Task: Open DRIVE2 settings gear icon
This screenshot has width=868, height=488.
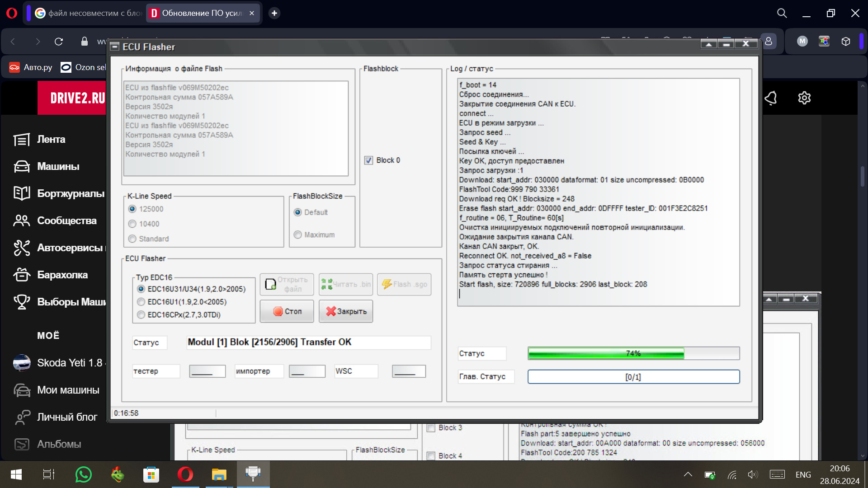Action: pyautogui.click(x=804, y=98)
